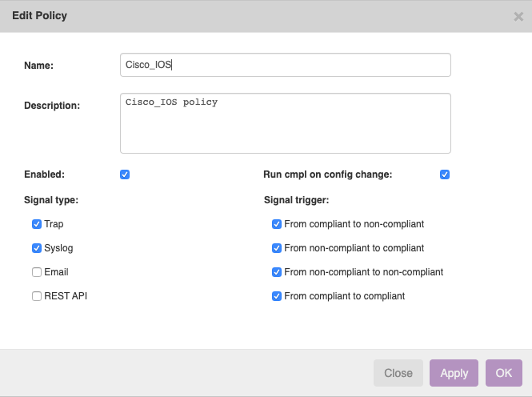This screenshot has height=397, width=532.
Task: Toggle From non-compliant to compliant trigger
Action: coord(277,248)
